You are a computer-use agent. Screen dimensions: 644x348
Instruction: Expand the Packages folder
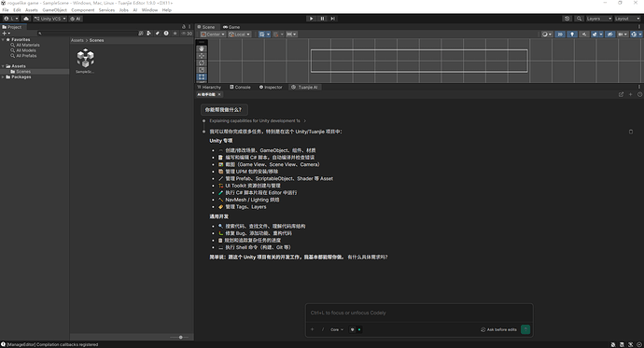click(3, 77)
